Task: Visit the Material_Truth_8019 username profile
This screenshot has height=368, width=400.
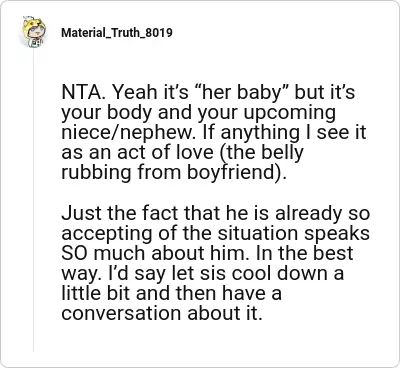Action: click(117, 33)
